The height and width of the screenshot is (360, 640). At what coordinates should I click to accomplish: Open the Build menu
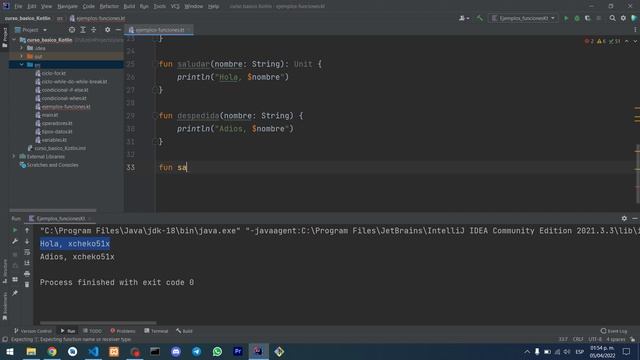click(129, 6)
